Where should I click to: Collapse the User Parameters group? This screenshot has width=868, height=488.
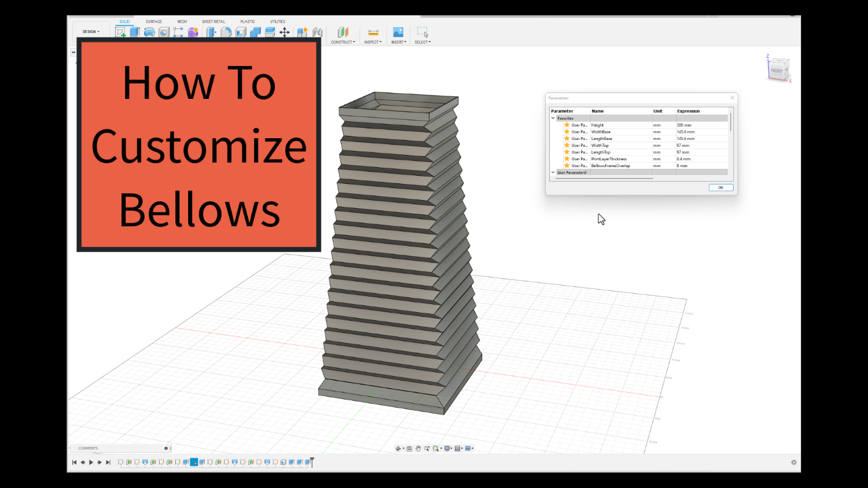(x=553, y=172)
